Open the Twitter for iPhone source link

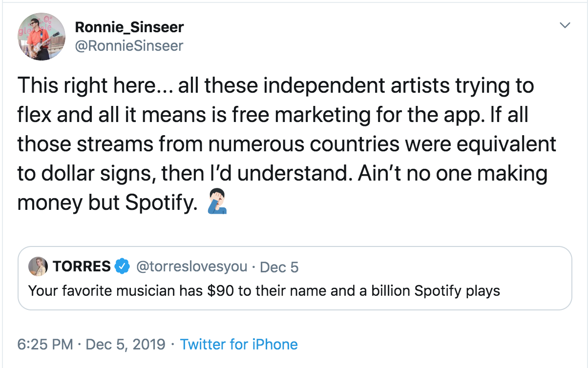pos(239,344)
